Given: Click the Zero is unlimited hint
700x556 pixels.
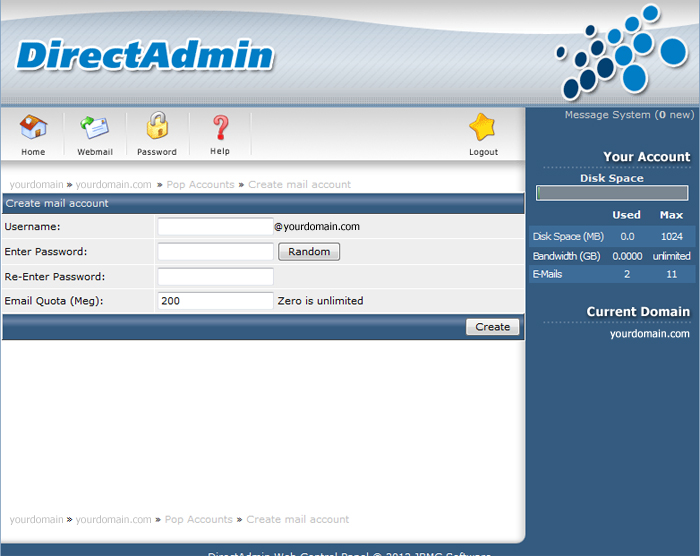Looking at the screenshot, I should (x=320, y=301).
